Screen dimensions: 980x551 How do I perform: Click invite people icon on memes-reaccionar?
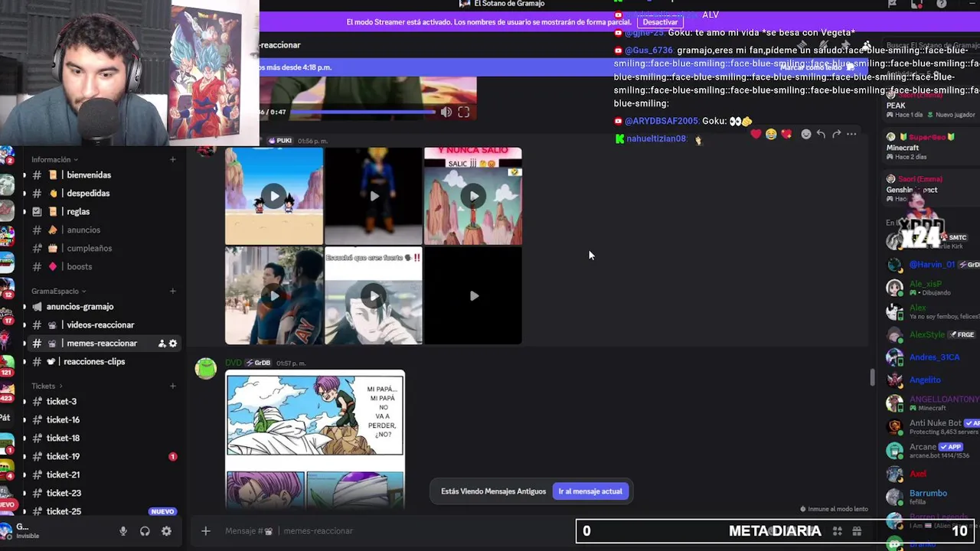[x=162, y=344]
